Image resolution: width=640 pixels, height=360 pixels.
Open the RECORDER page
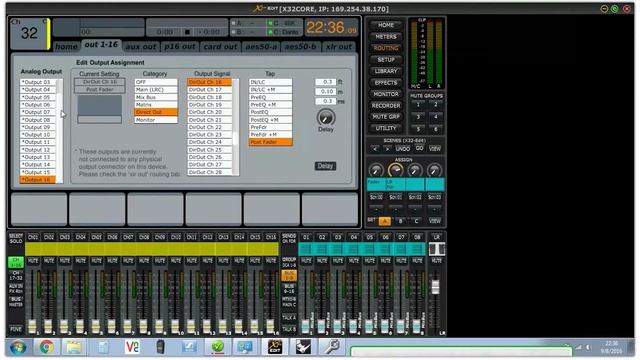coord(386,105)
